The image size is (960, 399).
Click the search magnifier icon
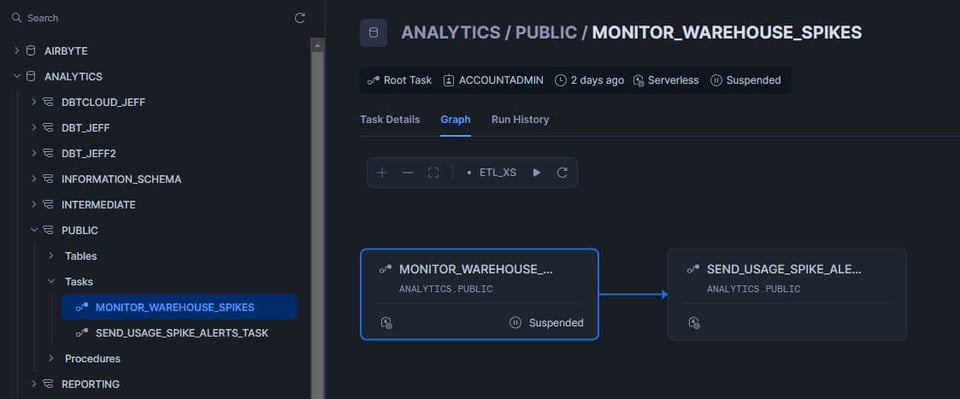(17, 18)
